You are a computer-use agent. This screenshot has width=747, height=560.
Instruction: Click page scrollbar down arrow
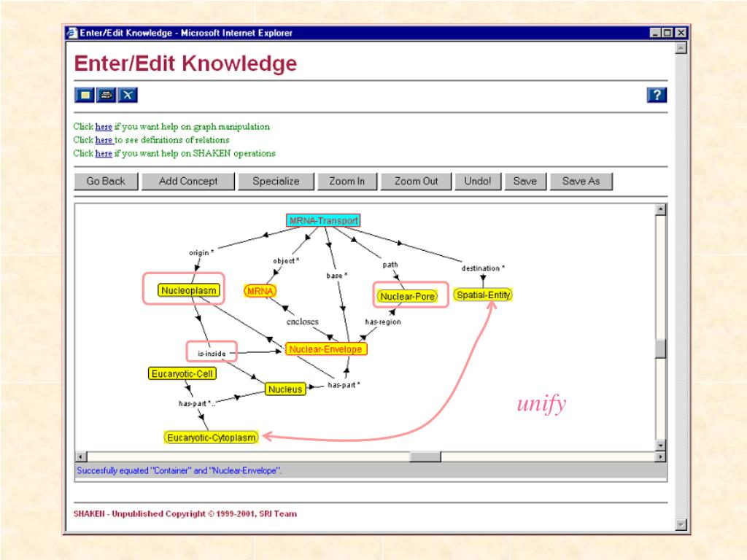point(681,524)
